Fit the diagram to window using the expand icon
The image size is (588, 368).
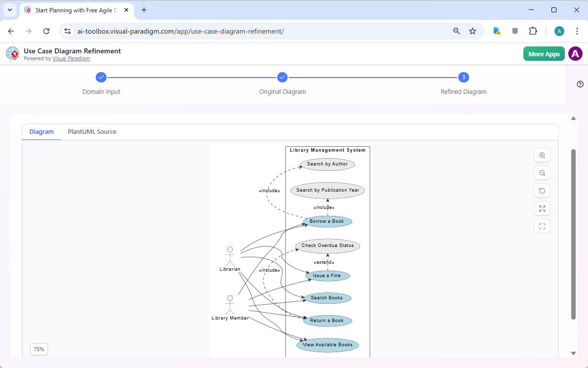click(542, 208)
